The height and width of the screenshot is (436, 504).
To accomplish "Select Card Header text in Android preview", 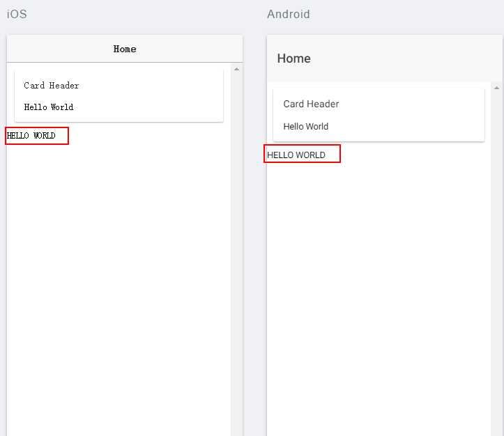I will tap(311, 104).
